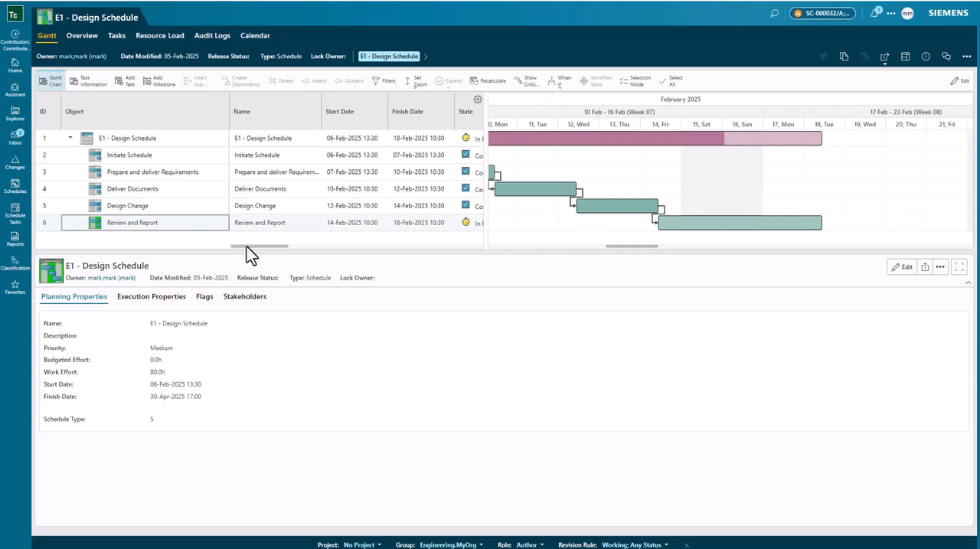
Task: Open the Inbox in the sidebar
Action: [15, 138]
